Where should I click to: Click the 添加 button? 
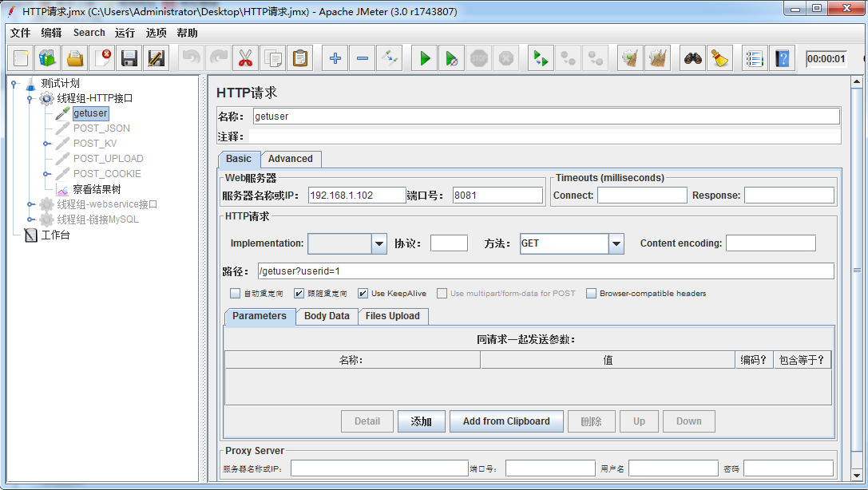coord(421,421)
